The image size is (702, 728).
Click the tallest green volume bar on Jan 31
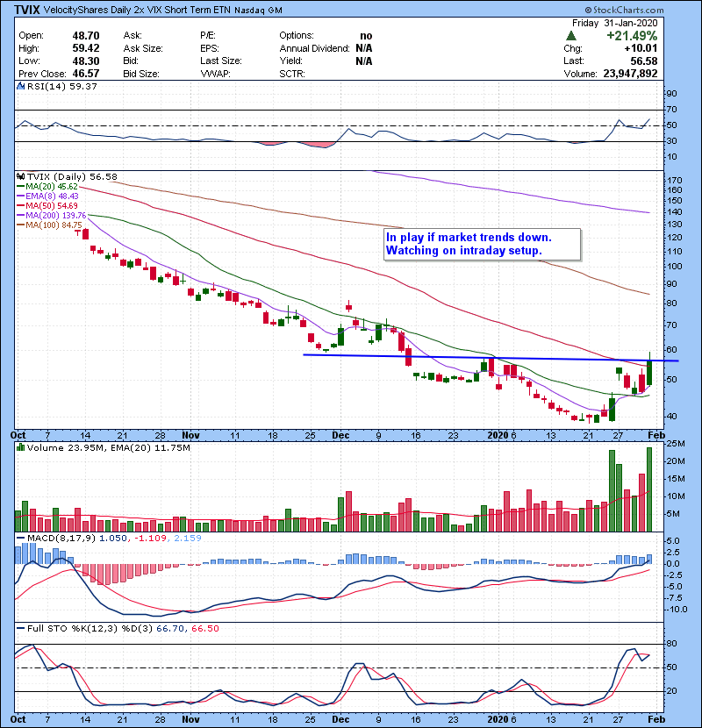click(x=649, y=489)
